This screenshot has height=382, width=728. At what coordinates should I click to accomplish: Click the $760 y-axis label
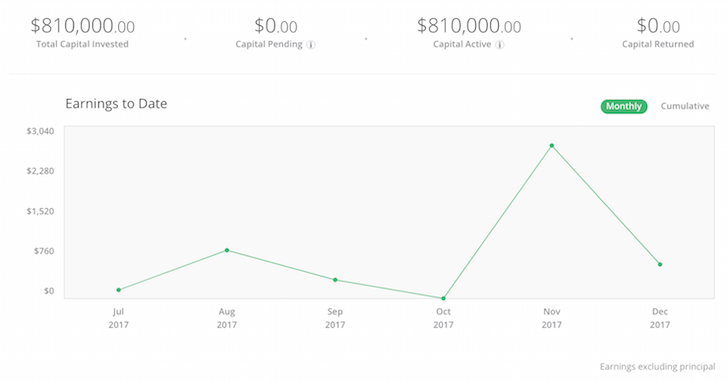coord(44,251)
